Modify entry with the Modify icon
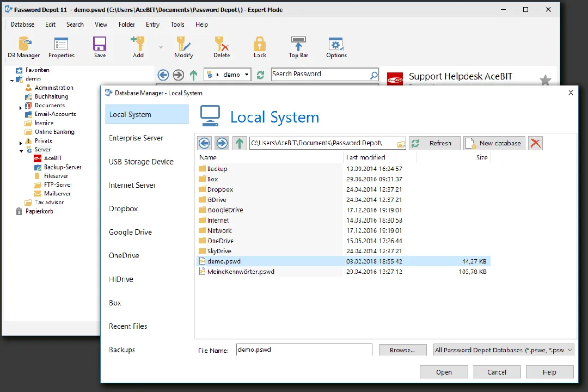 [184, 47]
